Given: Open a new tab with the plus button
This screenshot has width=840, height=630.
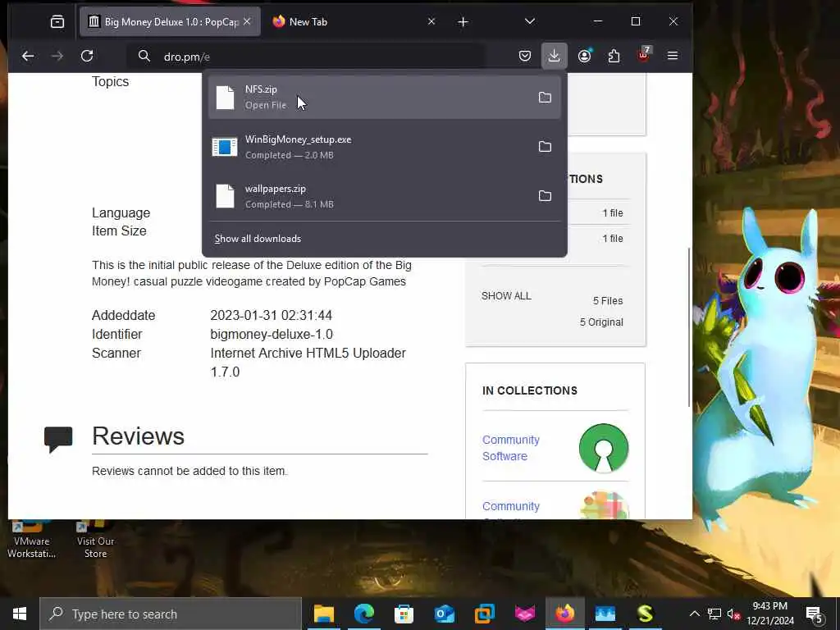Looking at the screenshot, I should point(463,22).
